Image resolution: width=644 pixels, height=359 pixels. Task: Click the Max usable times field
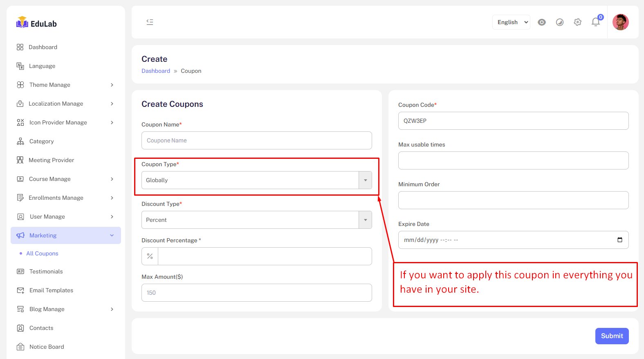pyautogui.click(x=513, y=160)
